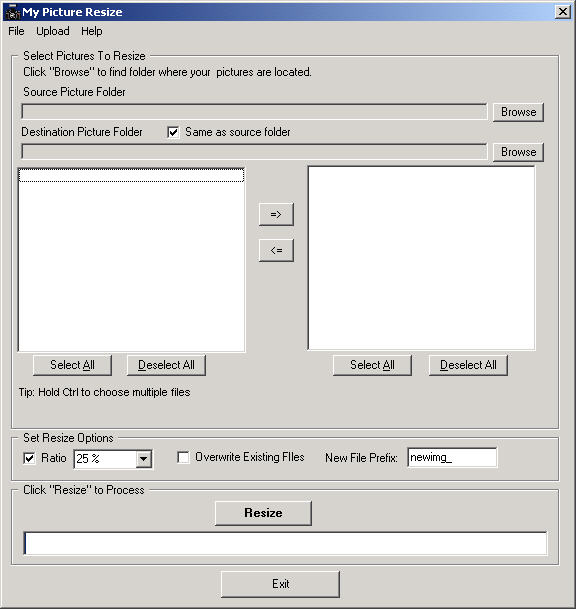This screenshot has height=609, width=576.
Task: Move selected pictures right with => button
Action: (276, 214)
